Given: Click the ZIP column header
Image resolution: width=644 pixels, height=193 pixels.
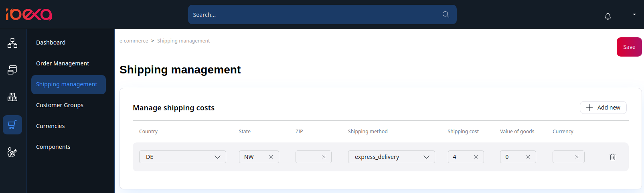Looking at the screenshot, I should pos(299,132).
